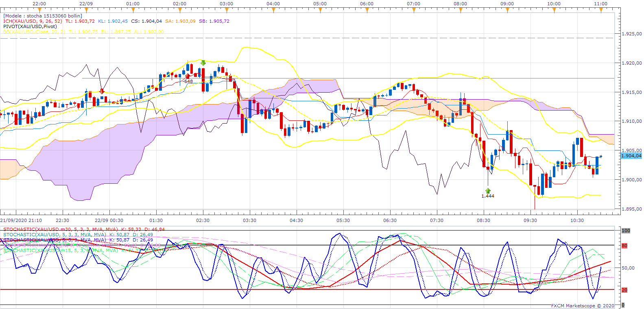The image size is (644, 309).
Task: Click the 10:30 time axis label
Action: click(x=577, y=220)
